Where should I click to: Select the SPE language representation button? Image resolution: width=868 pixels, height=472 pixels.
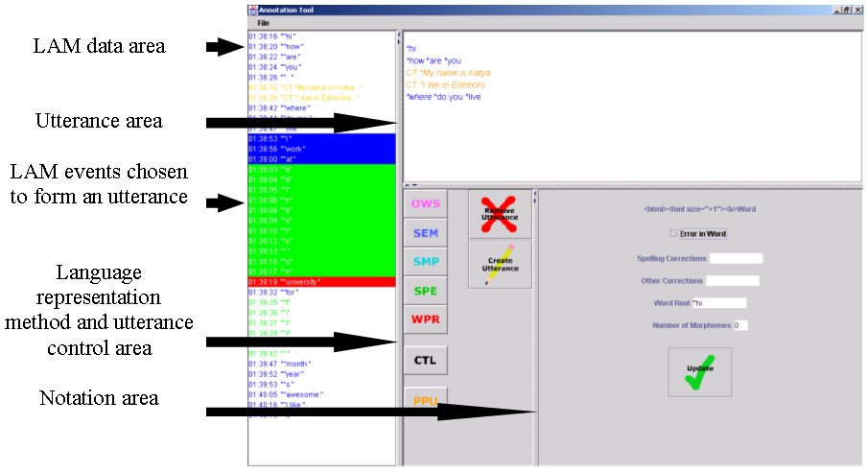coord(425,291)
